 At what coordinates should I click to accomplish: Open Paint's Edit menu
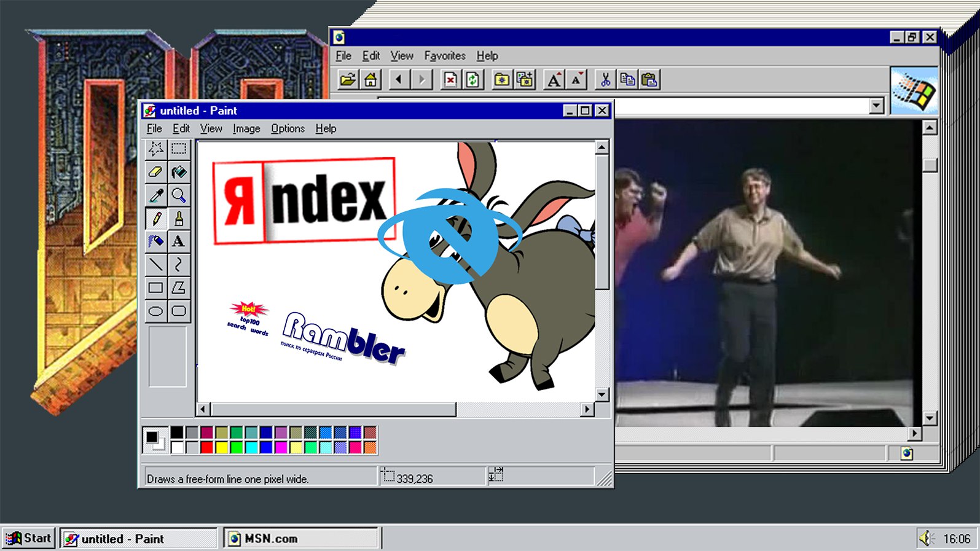(x=181, y=128)
